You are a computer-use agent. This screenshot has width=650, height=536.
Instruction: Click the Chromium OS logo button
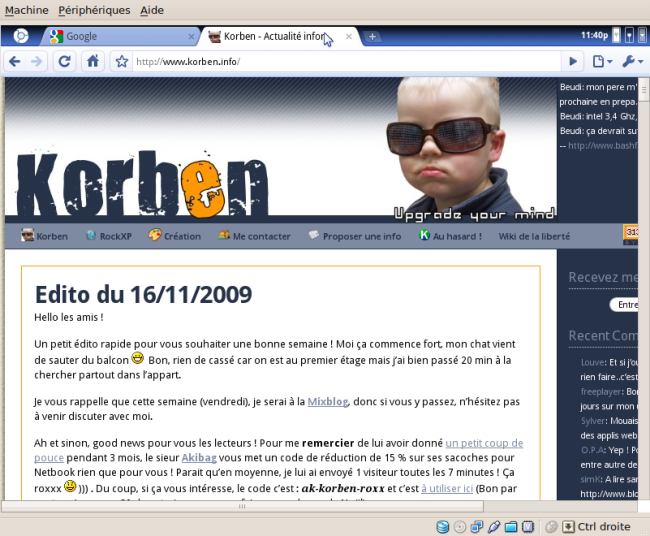click(x=21, y=36)
